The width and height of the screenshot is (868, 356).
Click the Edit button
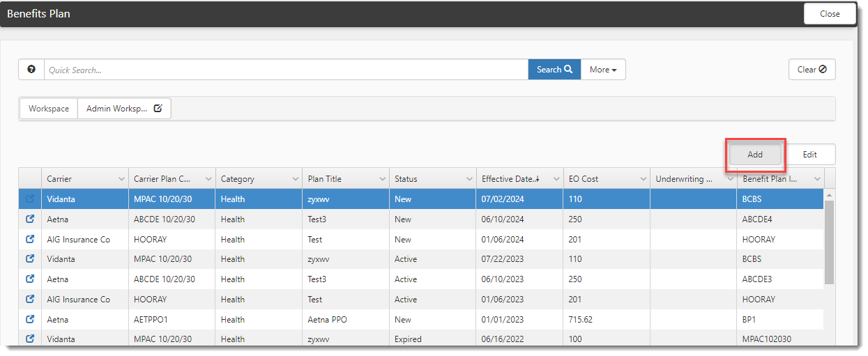[x=809, y=155]
